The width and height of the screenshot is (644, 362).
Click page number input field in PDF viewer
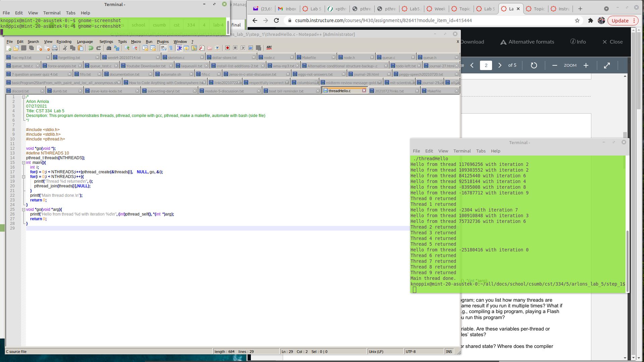486,65
